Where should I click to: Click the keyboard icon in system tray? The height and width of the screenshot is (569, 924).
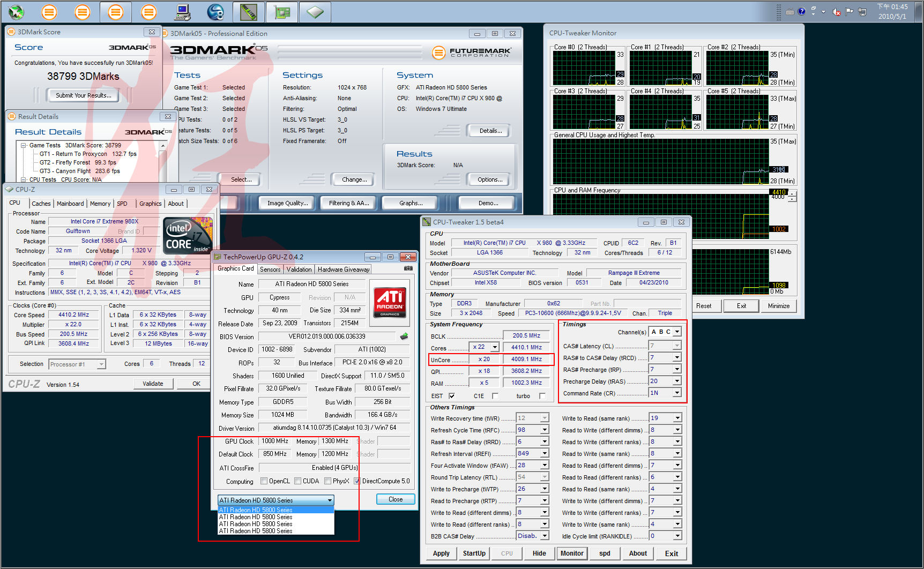(790, 12)
